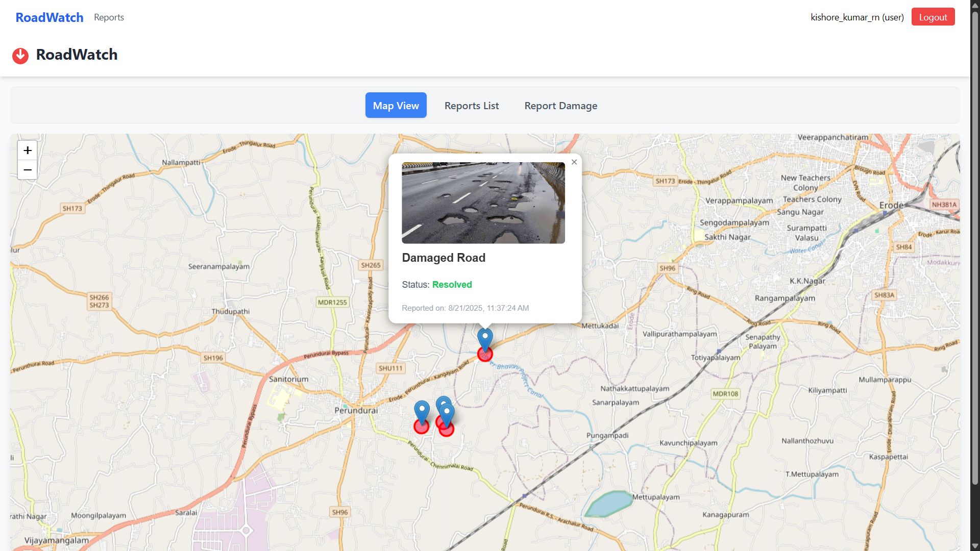This screenshot has height=551, width=980.
Task: Click the blue marker below the popup
Action: (485, 338)
